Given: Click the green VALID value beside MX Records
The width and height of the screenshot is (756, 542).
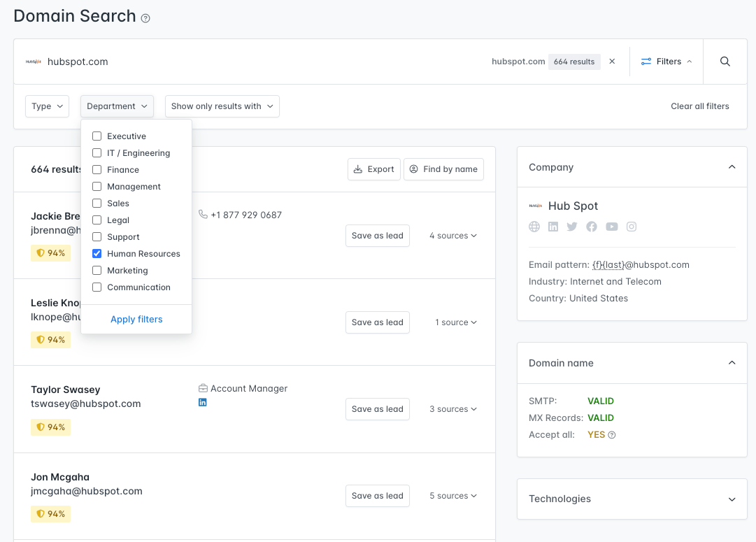Looking at the screenshot, I should (x=601, y=418).
